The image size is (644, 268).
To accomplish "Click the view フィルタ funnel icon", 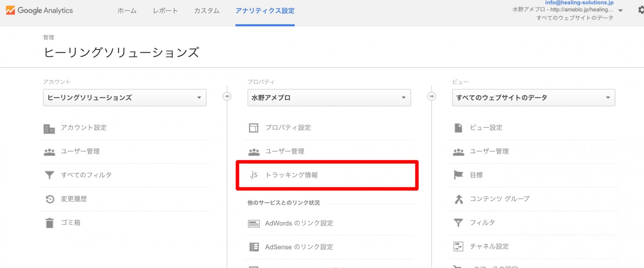I will point(458,223).
